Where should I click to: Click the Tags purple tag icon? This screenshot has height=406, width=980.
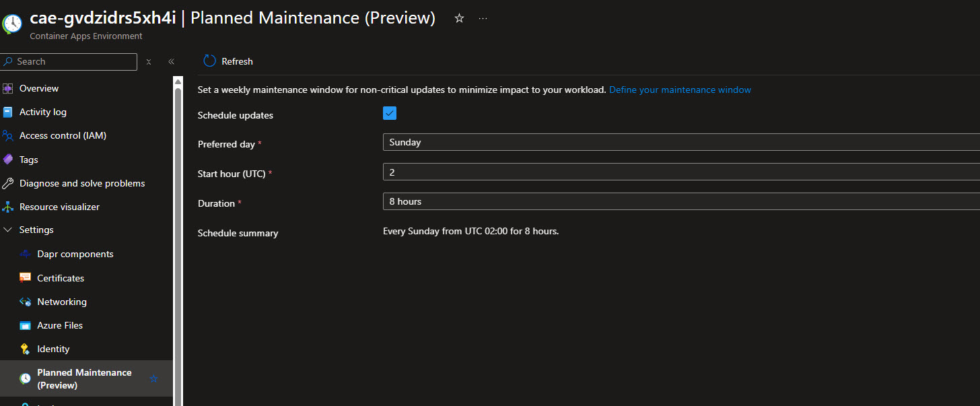(x=8, y=160)
